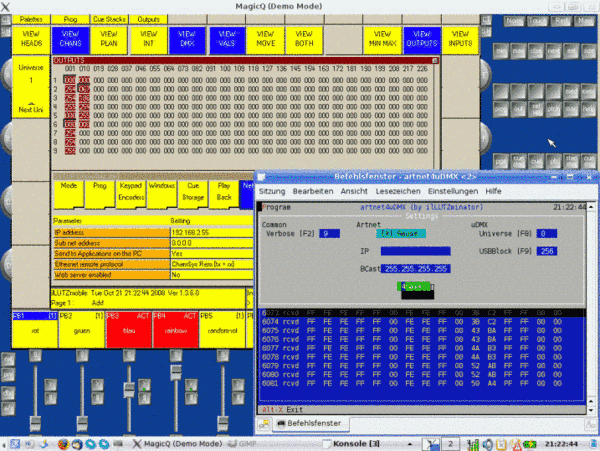Click the IP address setting value

pyautogui.click(x=211, y=233)
